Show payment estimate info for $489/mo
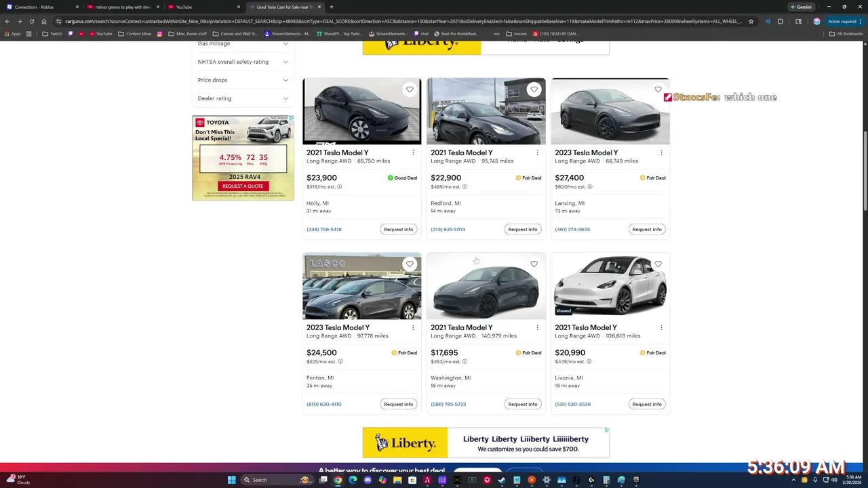The image size is (868, 488). 465,187
